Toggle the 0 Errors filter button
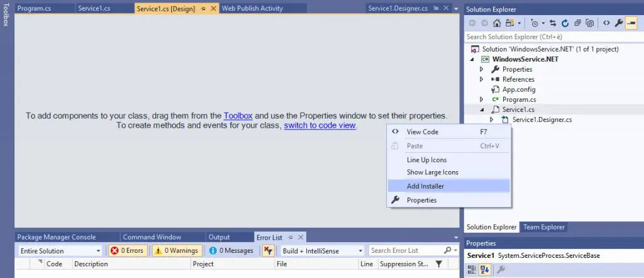This screenshot has height=278, width=644. click(128, 250)
